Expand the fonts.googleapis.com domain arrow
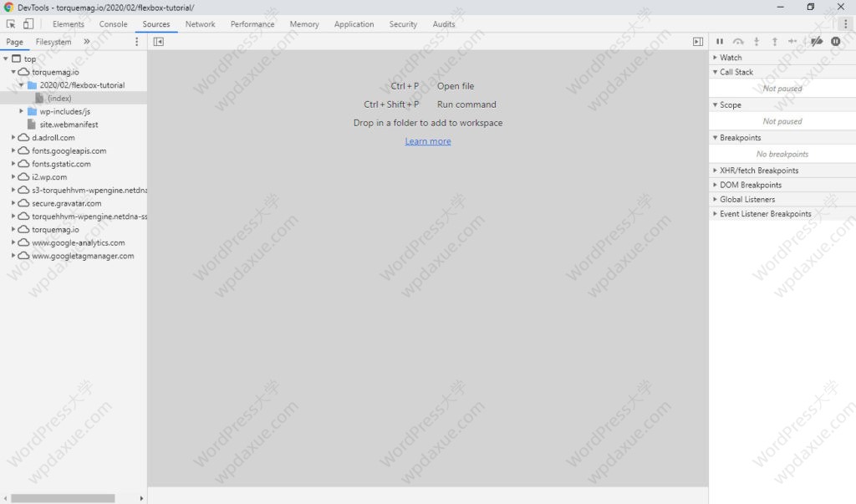 pyautogui.click(x=13, y=150)
